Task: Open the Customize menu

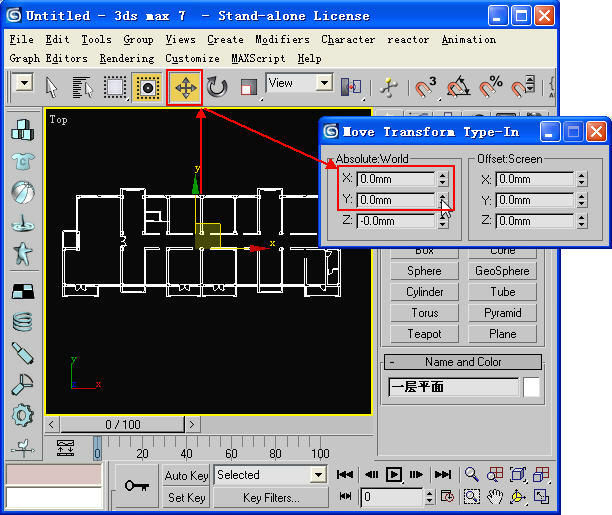Action: click(192, 59)
